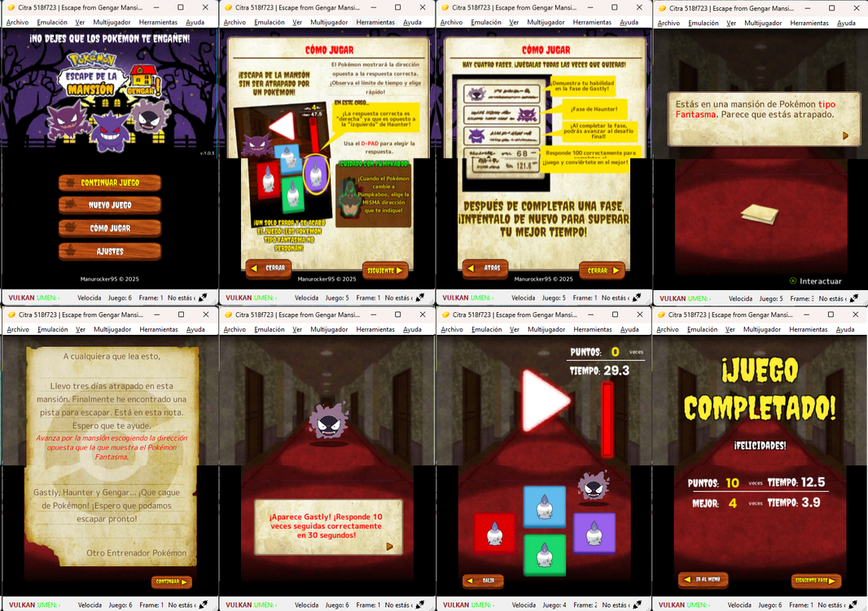
Task: Toggle VULKAN in first Cómo Jugar window status bar
Action: point(239,297)
